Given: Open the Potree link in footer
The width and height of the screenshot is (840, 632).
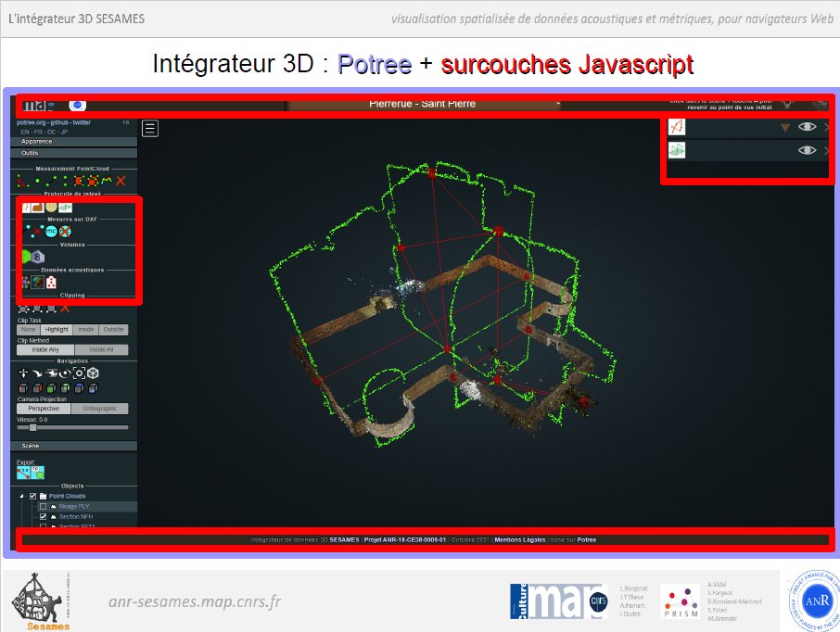Looking at the screenshot, I should pos(587,540).
